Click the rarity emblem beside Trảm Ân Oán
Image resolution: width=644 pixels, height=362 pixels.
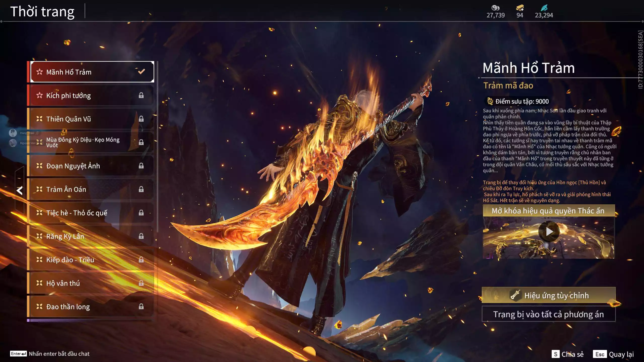39,189
